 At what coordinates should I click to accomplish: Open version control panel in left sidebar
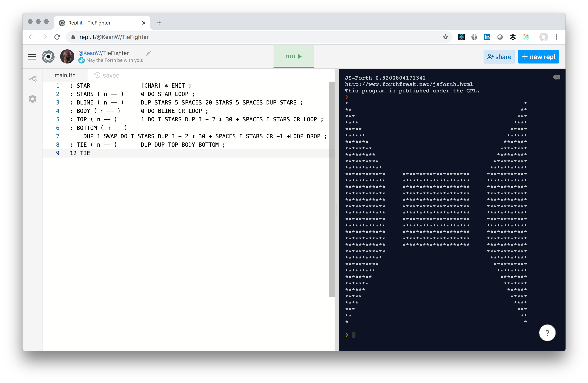[32, 79]
